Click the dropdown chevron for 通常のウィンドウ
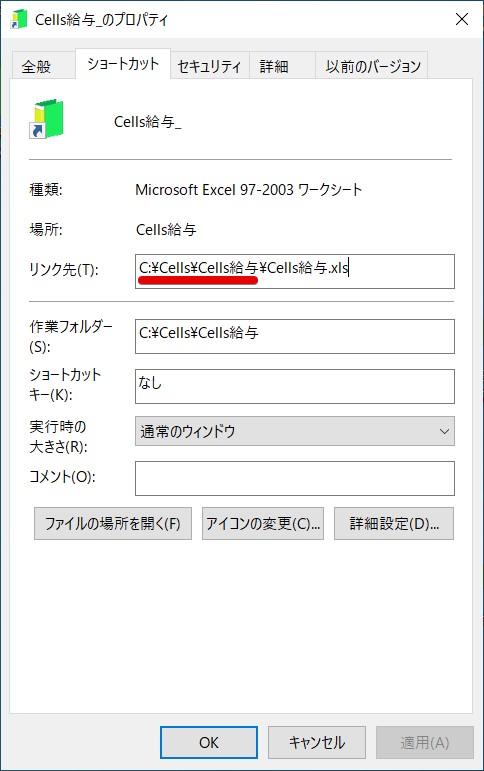Image resolution: width=484 pixels, height=771 pixels. tap(444, 432)
